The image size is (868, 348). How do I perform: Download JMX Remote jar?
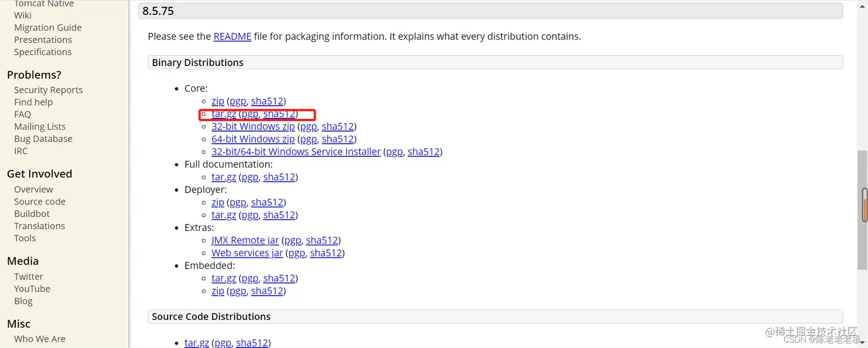point(245,240)
